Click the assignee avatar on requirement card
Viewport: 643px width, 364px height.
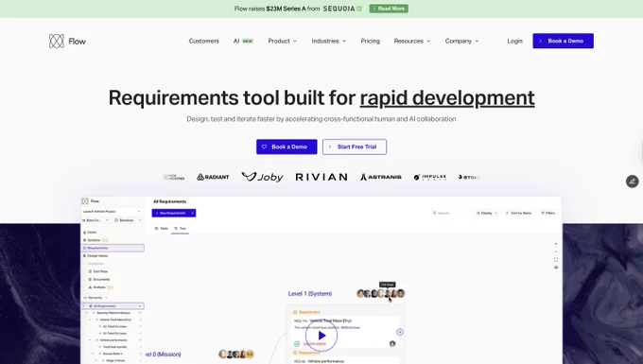pyautogui.click(x=392, y=343)
